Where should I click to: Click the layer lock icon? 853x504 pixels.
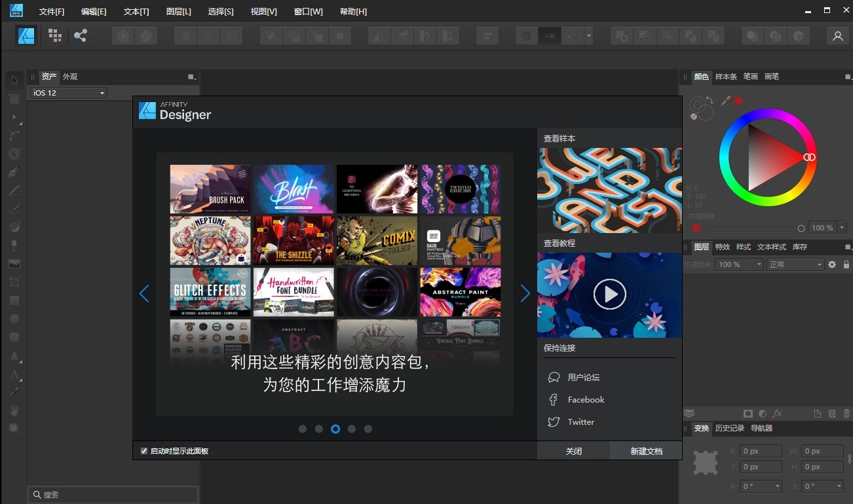point(846,264)
